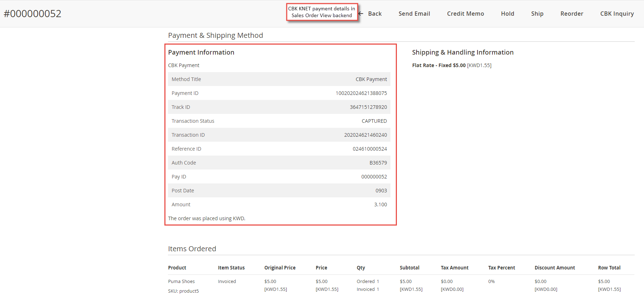Run the CBK Inquiry action
Viewport: 644px width, 303px height.
617,14
